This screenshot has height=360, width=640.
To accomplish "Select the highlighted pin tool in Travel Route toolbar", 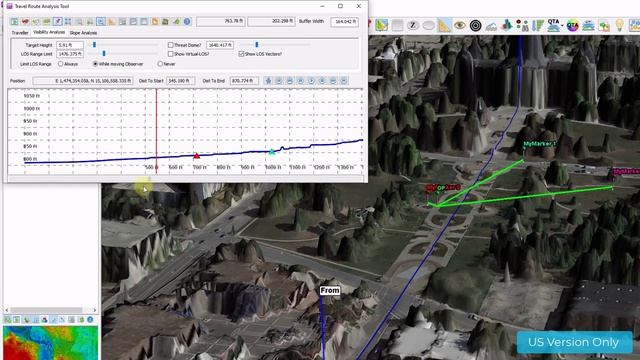I will [x=58, y=22].
